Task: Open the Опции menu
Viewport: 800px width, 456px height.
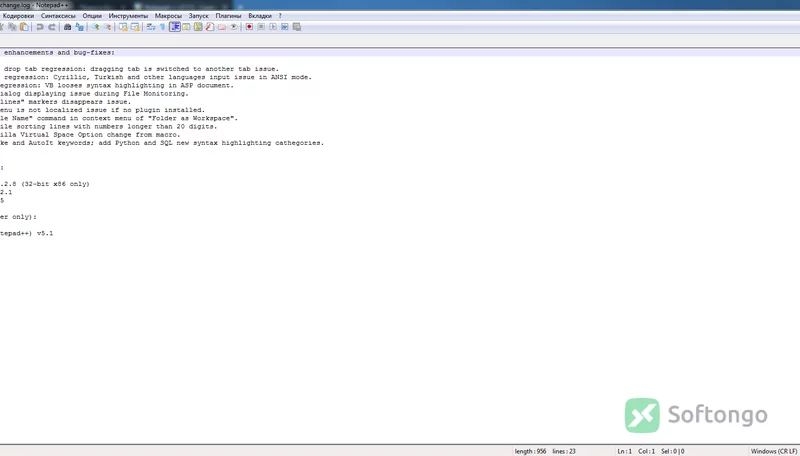Action: [x=92, y=16]
